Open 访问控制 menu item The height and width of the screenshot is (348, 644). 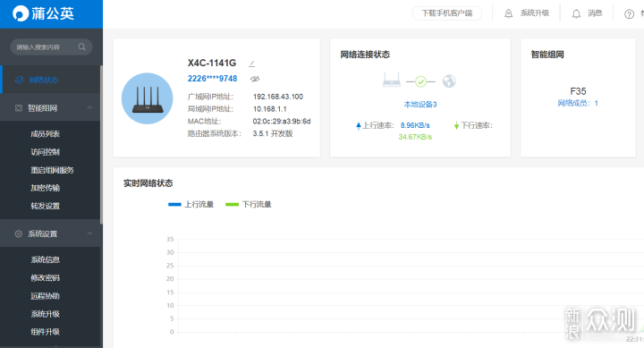(x=46, y=152)
